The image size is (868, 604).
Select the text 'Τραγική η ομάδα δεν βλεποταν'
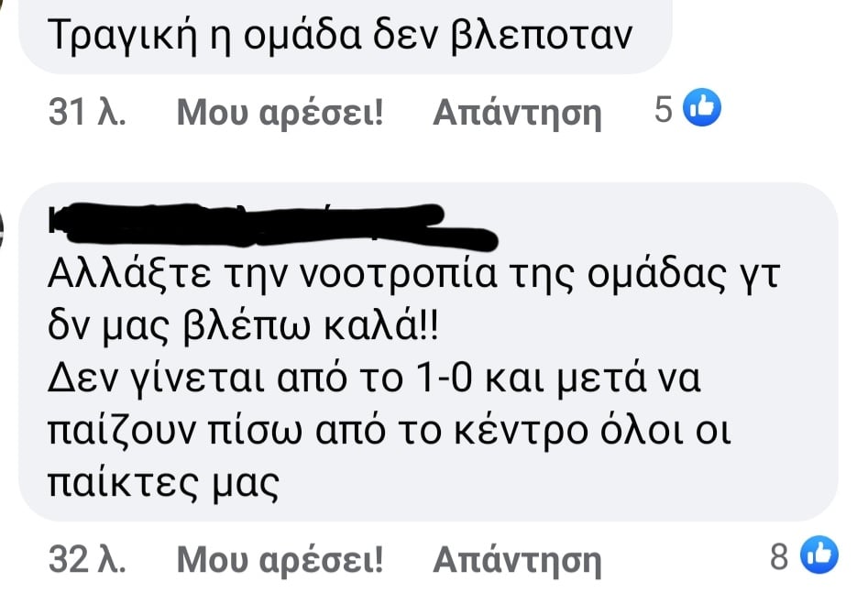coord(340,36)
